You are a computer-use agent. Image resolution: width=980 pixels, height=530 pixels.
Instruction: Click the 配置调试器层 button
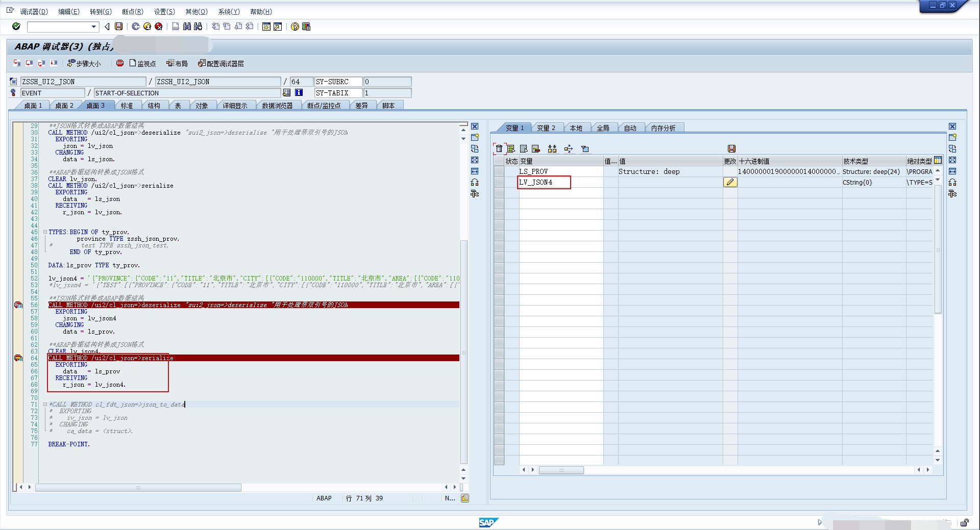221,63
